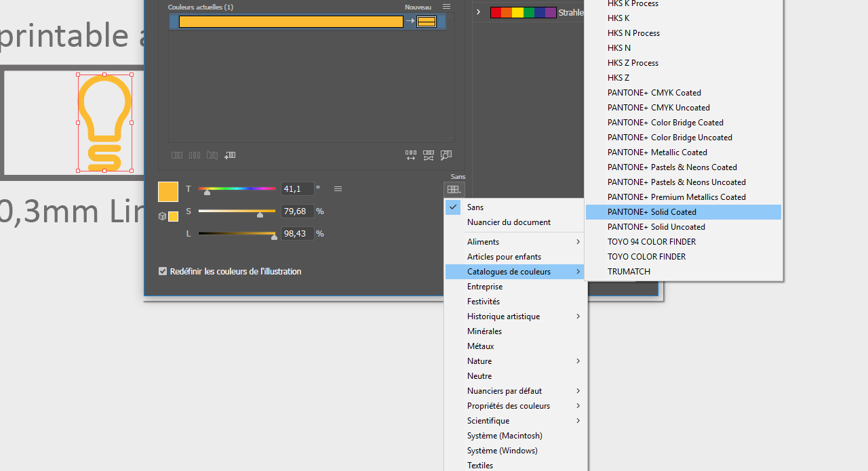Click the disabled exclude colors icon
Image resolution: width=868 pixels, height=471 pixels.
click(212, 155)
